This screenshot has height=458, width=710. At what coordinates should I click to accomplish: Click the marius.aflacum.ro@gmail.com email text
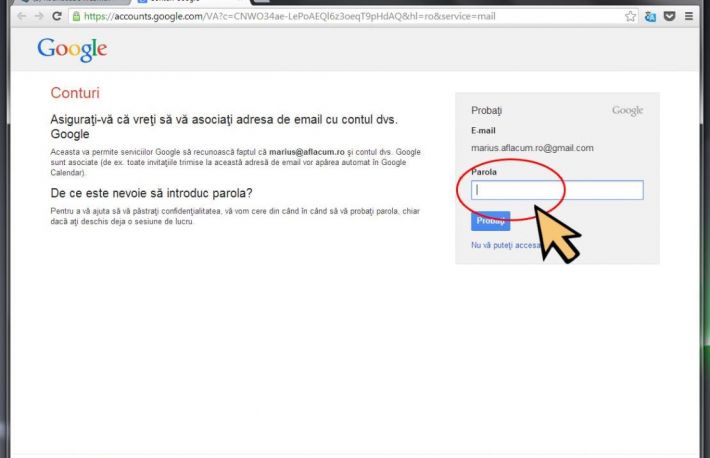pos(532,148)
